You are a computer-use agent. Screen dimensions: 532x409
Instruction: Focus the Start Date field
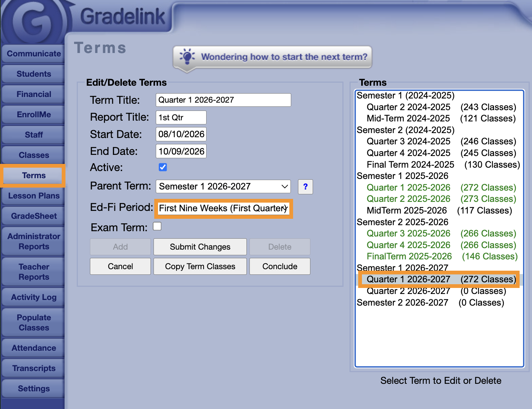(181, 134)
